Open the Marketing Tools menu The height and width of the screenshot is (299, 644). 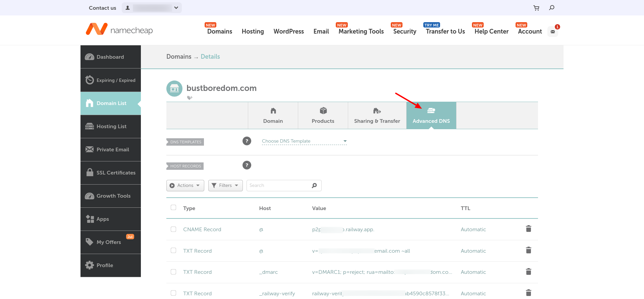361,31
